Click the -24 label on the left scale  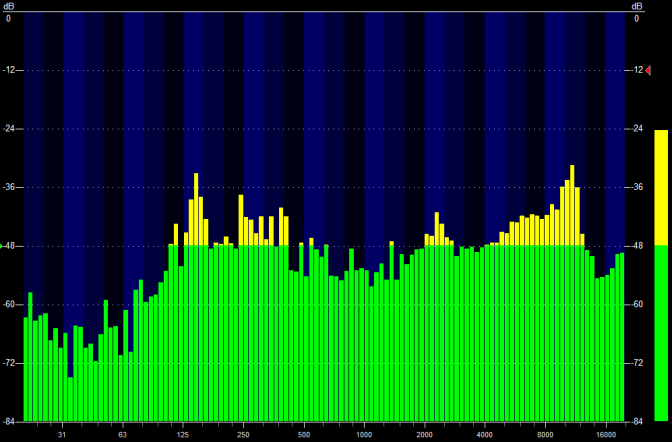click(8, 129)
